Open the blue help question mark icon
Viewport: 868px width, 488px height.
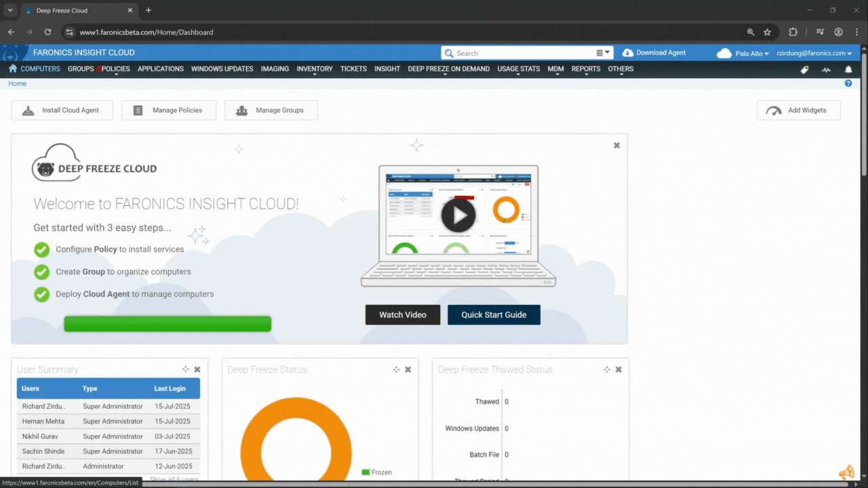[x=848, y=83]
